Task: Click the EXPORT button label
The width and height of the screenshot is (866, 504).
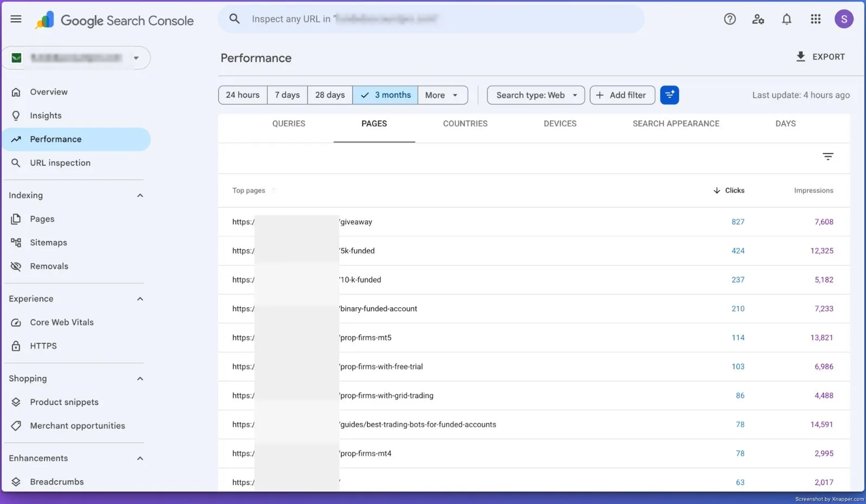Action: [x=828, y=57]
